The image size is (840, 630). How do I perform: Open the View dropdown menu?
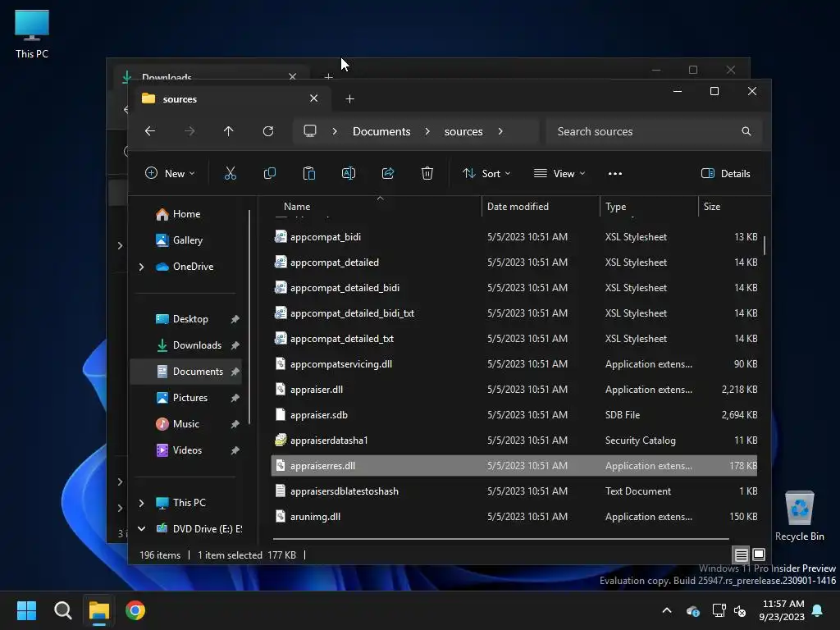(559, 174)
